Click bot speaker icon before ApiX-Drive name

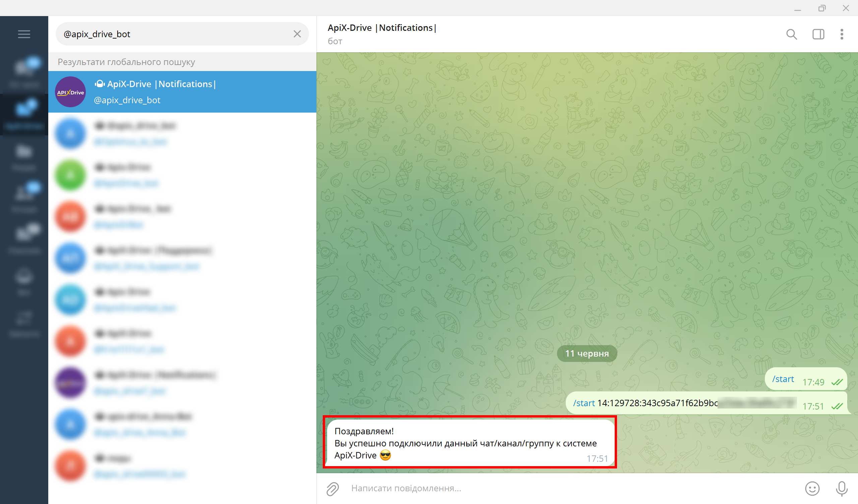click(x=100, y=84)
